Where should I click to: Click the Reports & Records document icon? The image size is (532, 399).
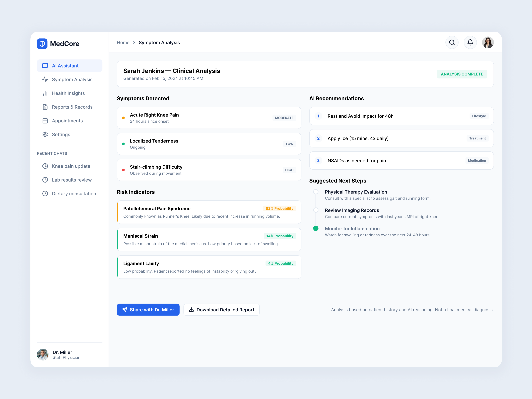pyautogui.click(x=45, y=107)
